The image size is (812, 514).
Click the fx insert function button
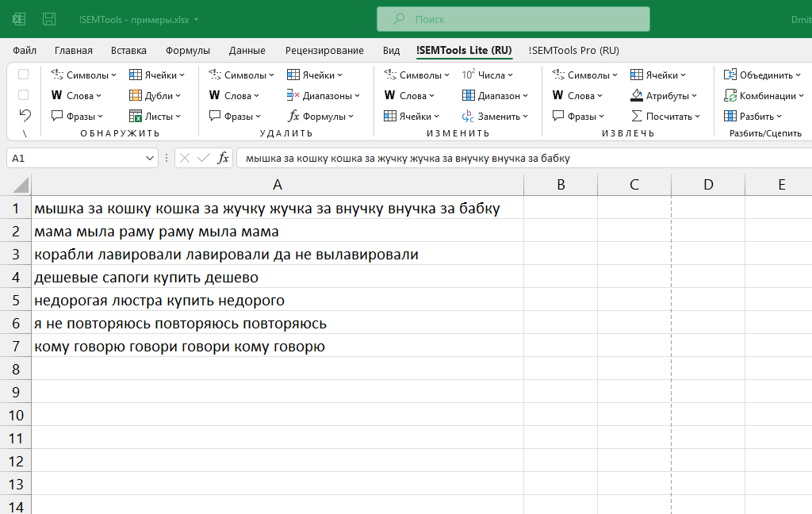223,158
